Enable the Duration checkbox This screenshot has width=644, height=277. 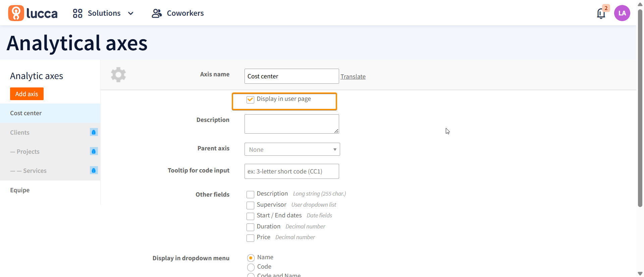250,227
